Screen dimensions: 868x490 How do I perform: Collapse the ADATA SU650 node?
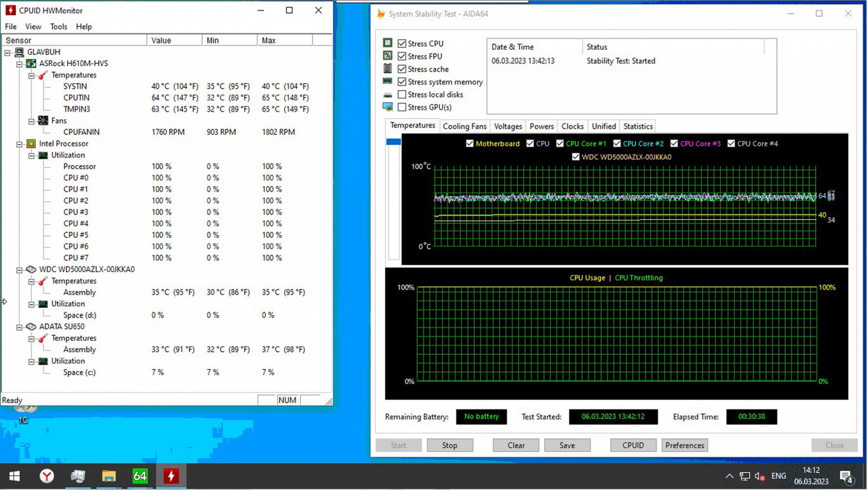(x=19, y=328)
